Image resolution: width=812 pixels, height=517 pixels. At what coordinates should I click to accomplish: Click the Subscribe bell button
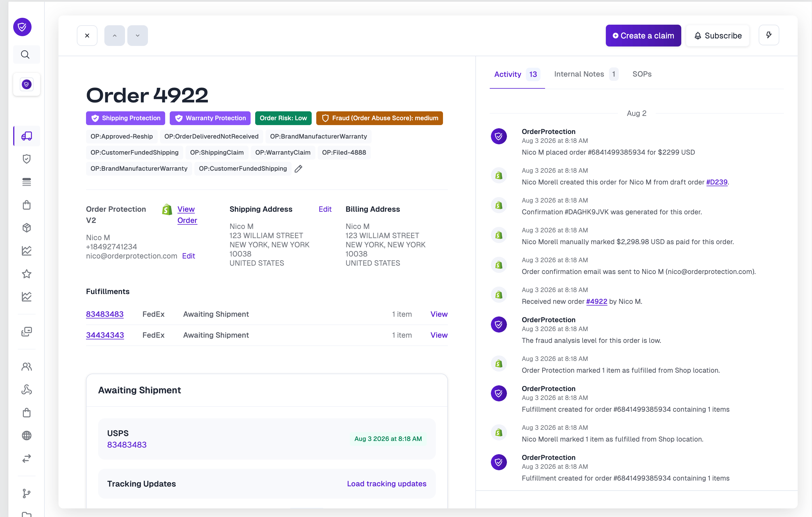[718, 36]
